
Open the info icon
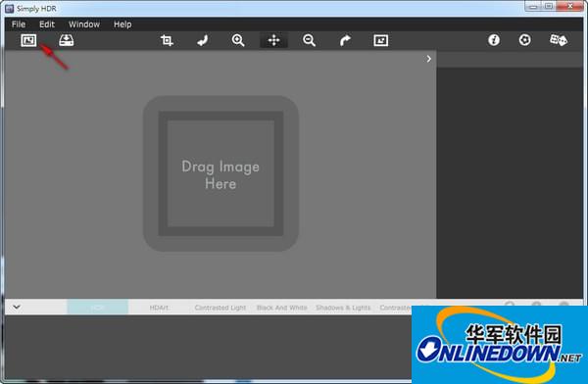[x=494, y=40]
